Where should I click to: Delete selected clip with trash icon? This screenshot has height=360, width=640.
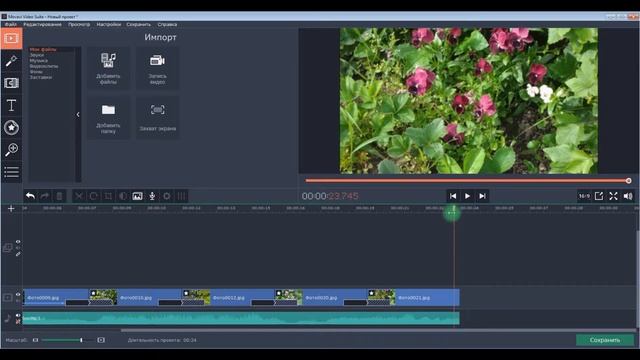tap(59, 196)
